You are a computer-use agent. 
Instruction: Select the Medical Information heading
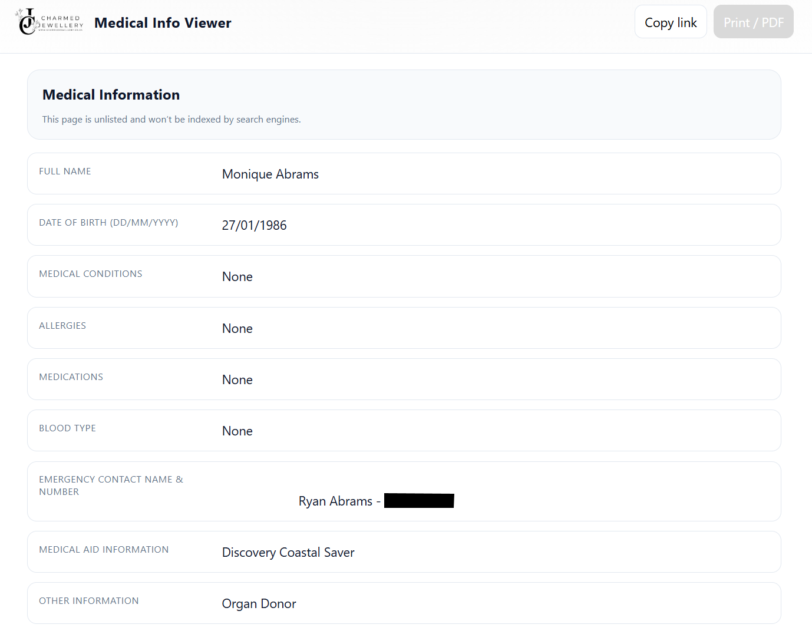click(111, 95)
